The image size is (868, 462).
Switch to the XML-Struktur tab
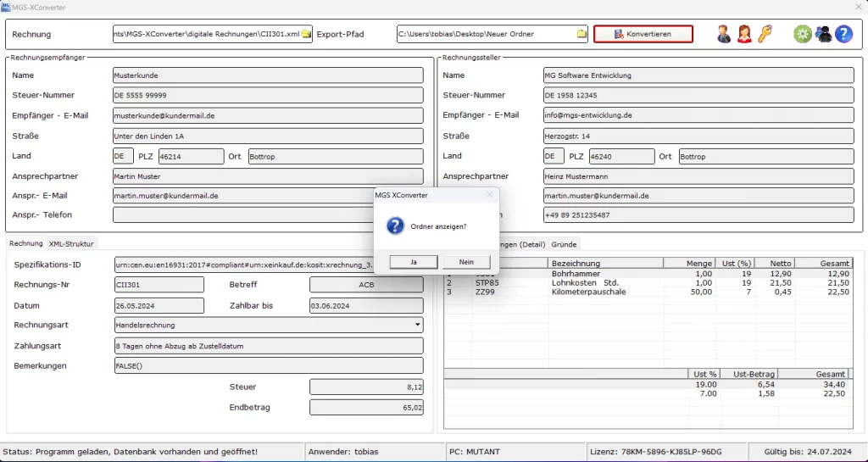72,244
